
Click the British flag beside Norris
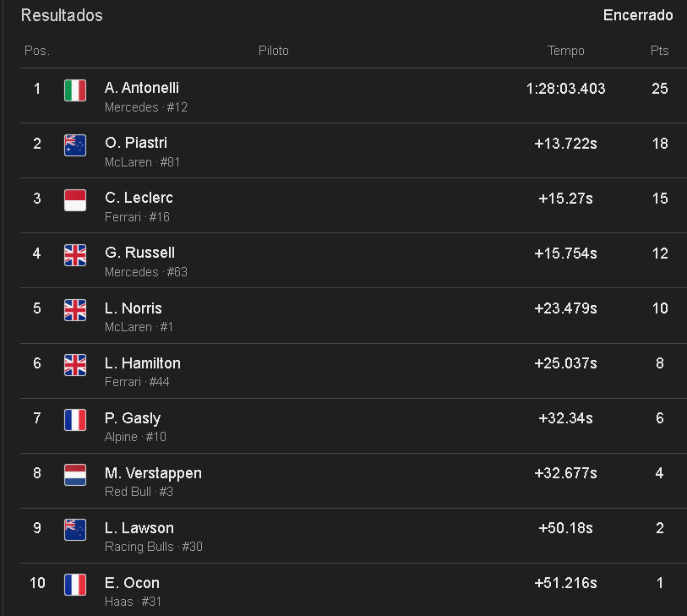tap(75, 310)
